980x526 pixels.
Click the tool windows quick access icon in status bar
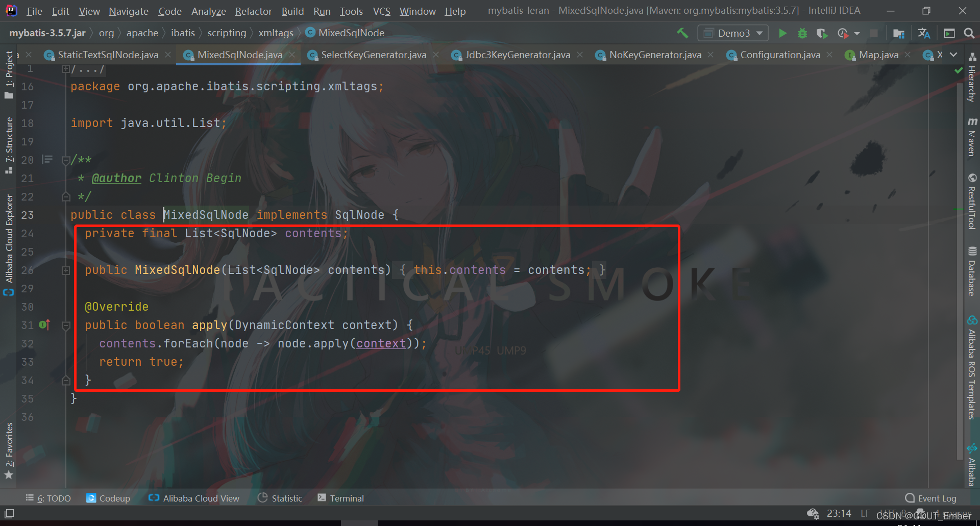click(x=9, y=513)
